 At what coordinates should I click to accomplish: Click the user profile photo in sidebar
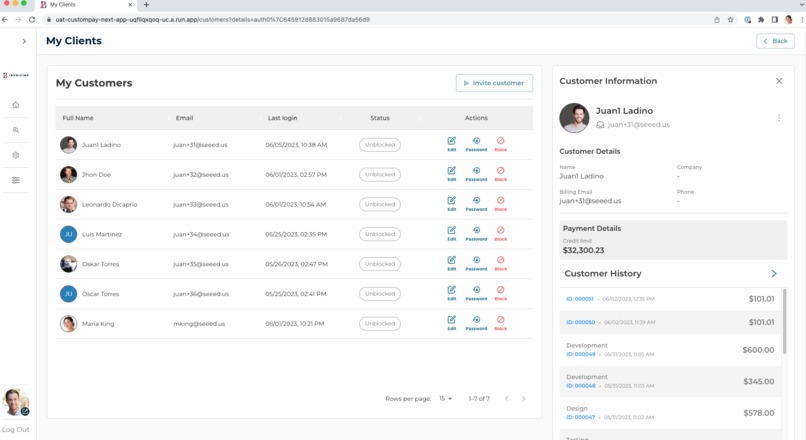point(16,402)
